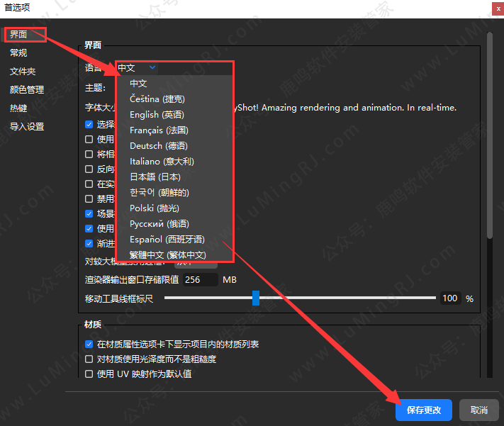Pick 日本語 (日本) in the language list
The width and height of the screenshot is (504, 426).
coord(155,177)
